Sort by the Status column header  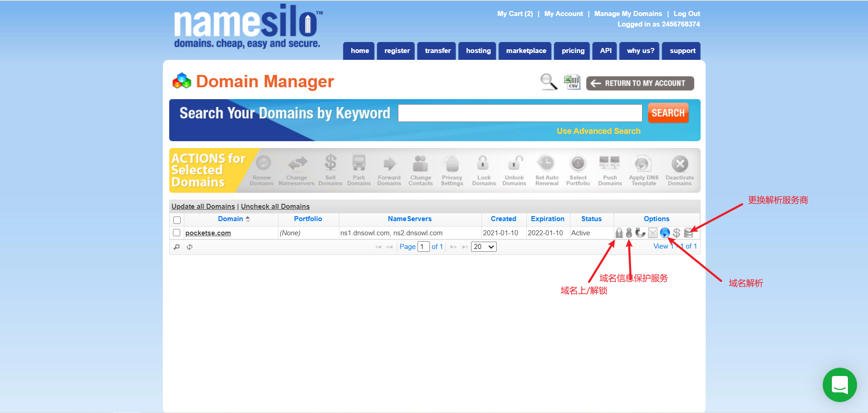tap(591, 219)
